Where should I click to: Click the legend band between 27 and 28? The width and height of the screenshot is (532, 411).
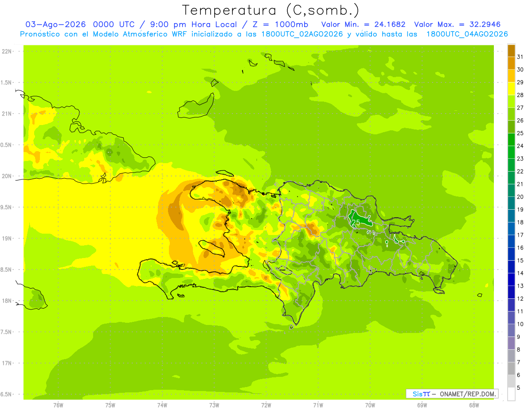[511, 101]
